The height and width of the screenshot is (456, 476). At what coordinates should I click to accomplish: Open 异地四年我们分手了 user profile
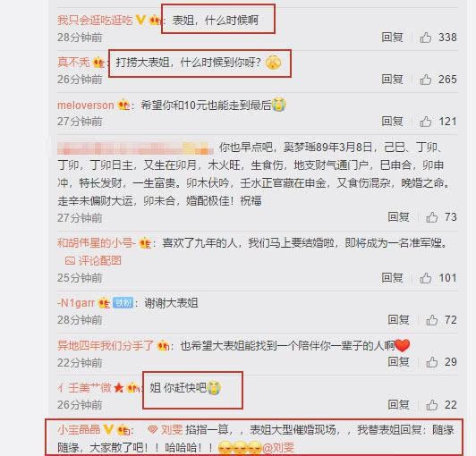[106, 345]
